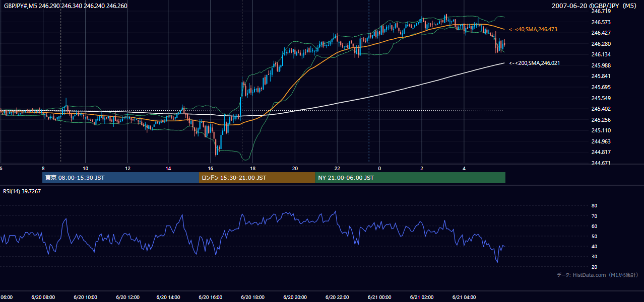The image size is (644, 302).
Task: Click price axis value 245.256
Action: 601,120
